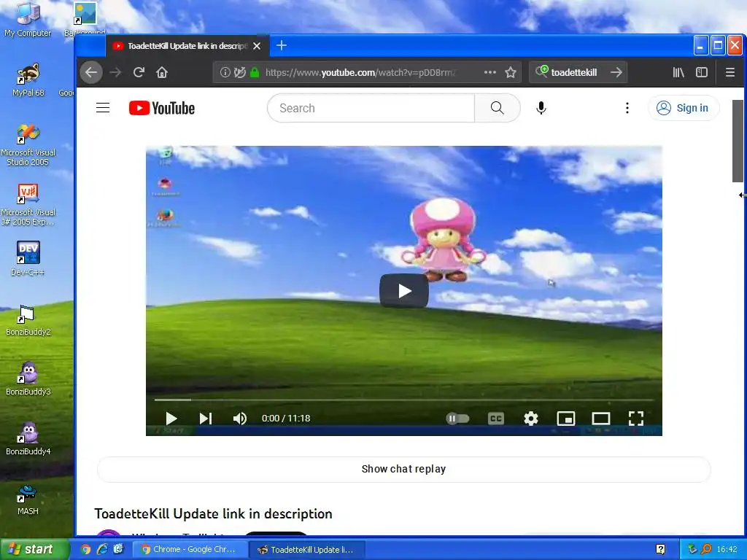This screenshot has width=747, height=560.
Task: Go back with the browser back arrow
Action: tap(91, 72)
